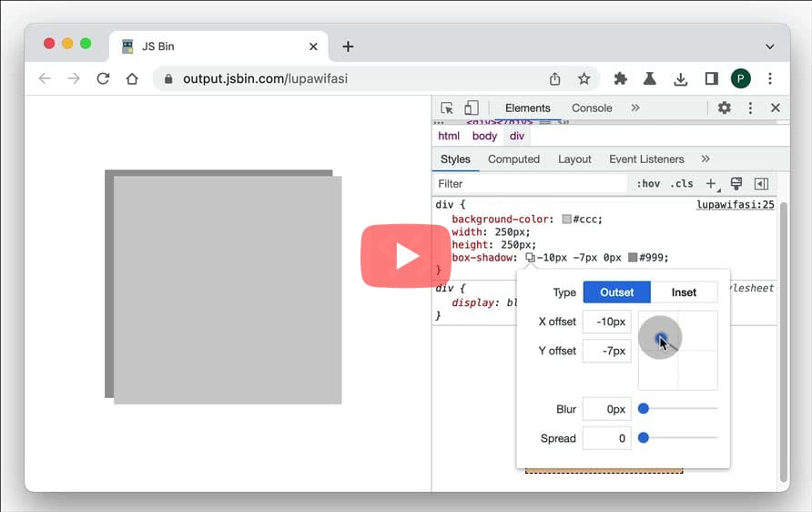Click the address bar URL
Viewport: 812px width, 512px height.
265,78
